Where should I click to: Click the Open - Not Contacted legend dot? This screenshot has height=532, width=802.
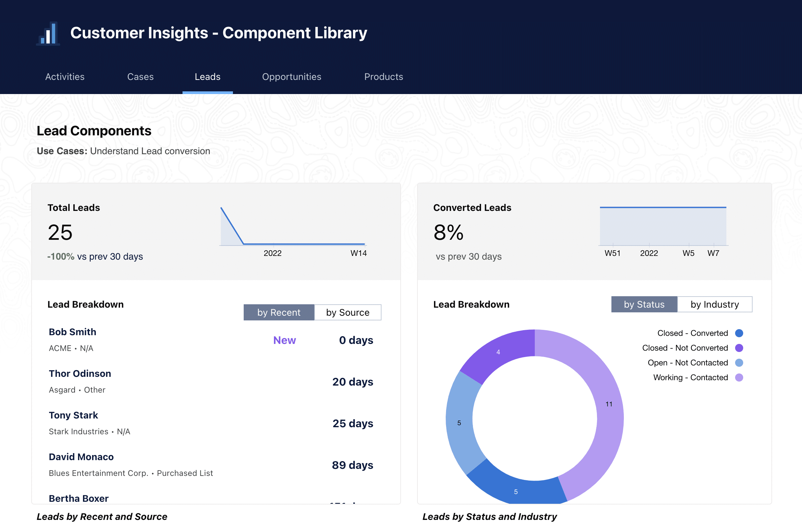point(739,363)
